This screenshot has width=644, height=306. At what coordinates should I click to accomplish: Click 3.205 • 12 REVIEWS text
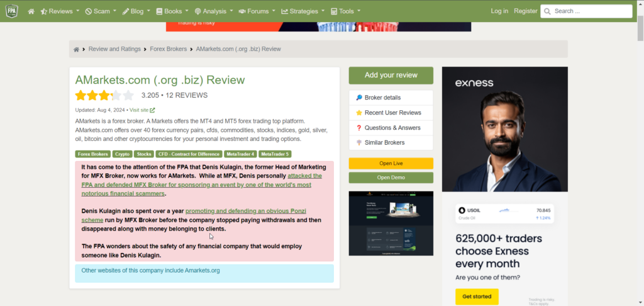tap(175, 96)
